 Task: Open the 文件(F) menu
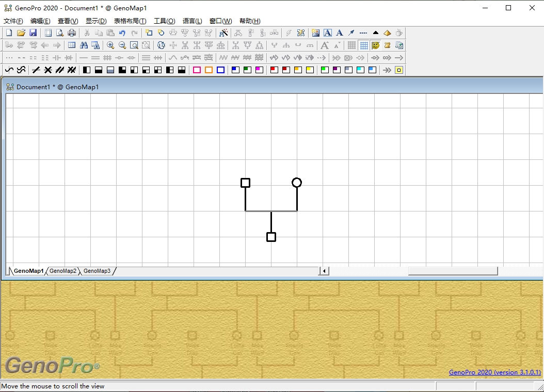(x=13, y=21)
